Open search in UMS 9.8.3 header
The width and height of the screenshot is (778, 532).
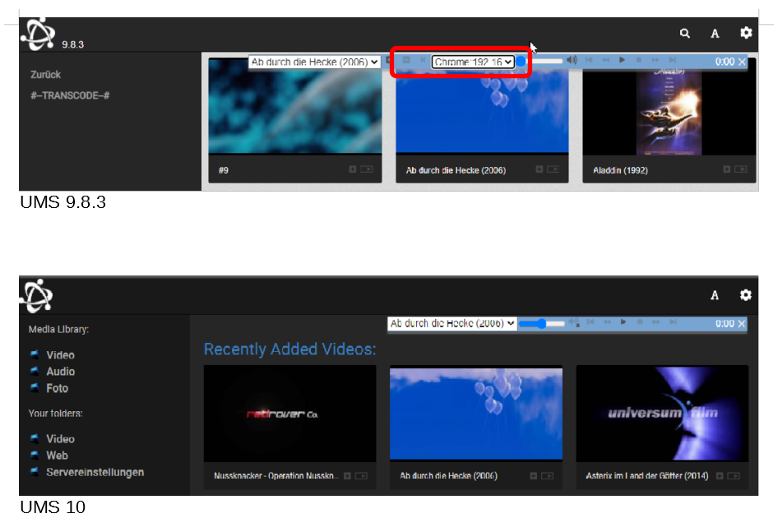(685, 33)
